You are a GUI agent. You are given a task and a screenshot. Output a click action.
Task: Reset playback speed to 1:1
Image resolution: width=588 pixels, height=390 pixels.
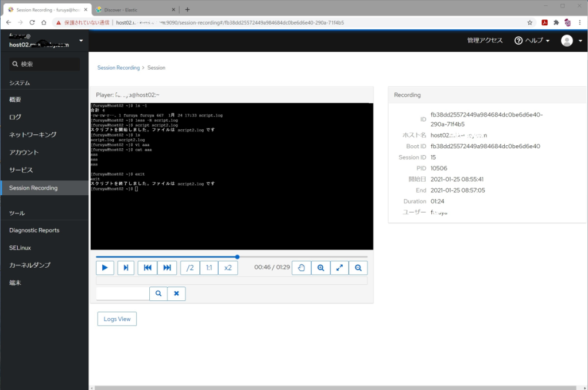pos(209,268)
